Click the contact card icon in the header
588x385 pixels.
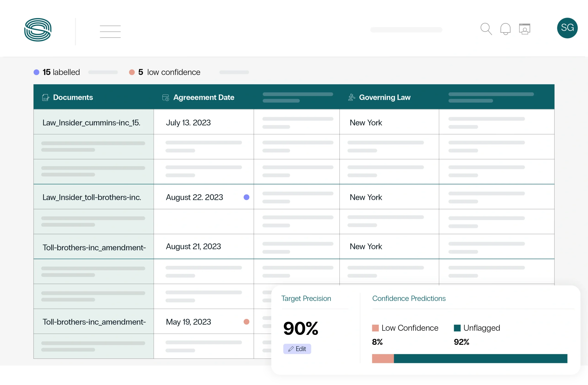[525, 29]
